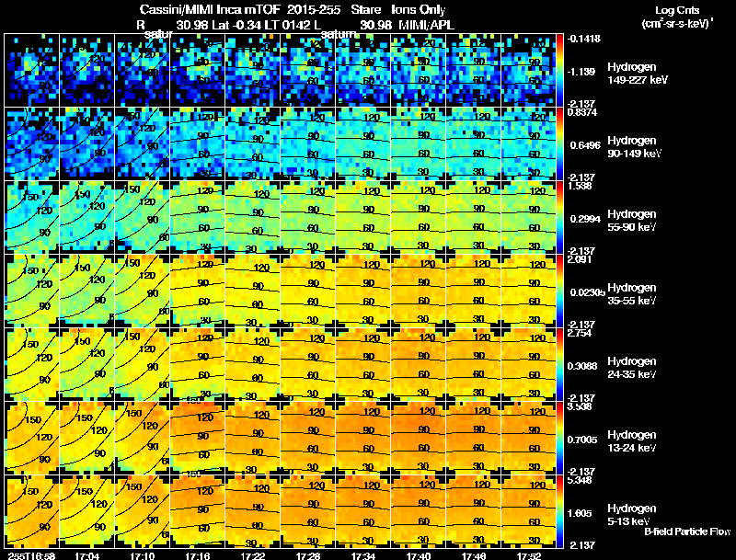Click the B-field Particle Flow caption
The width and height of the screenshot is (736, 560).
tap(687, 531)
